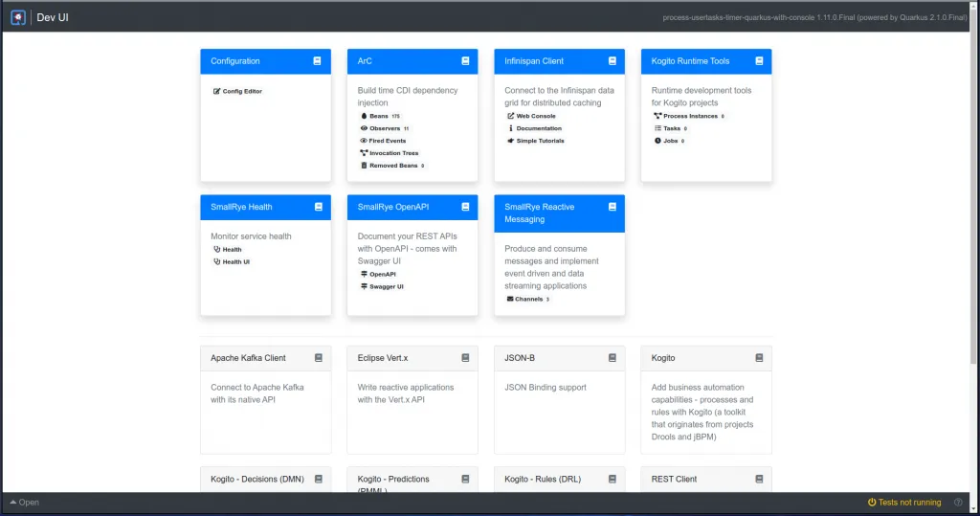Click the application version text in header
The width and height of the screenshot is (980, 516).
(x=815, y=17)
